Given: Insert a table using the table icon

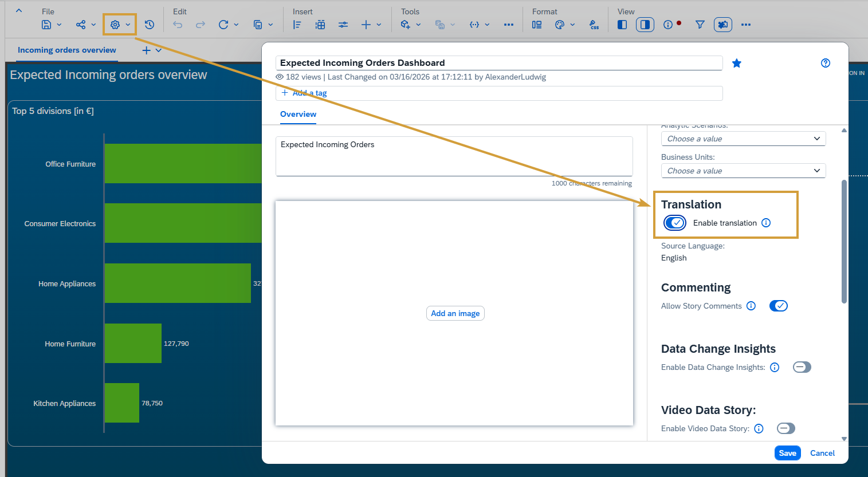Looking at the screenshot, I should click(x=320, y=25).
